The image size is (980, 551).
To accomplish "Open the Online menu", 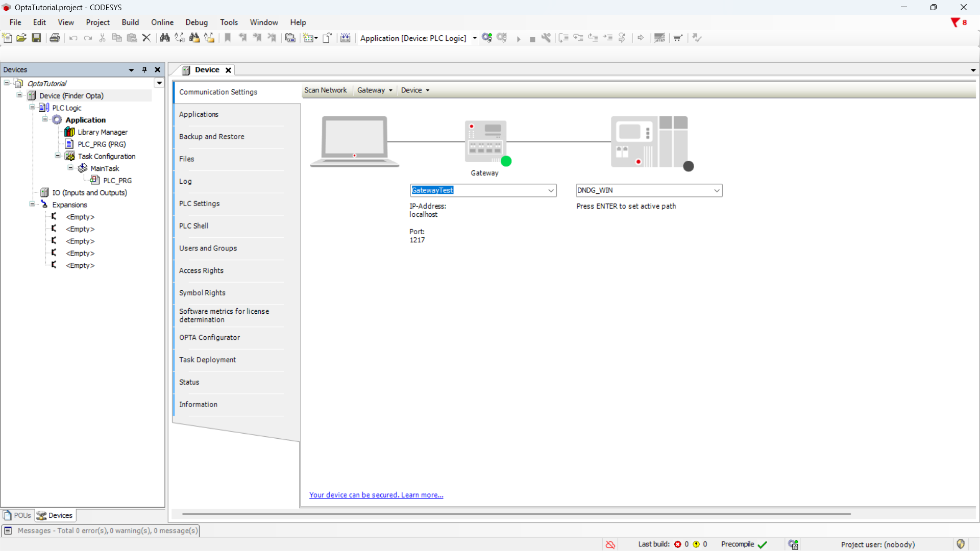I will pos(162,22).
